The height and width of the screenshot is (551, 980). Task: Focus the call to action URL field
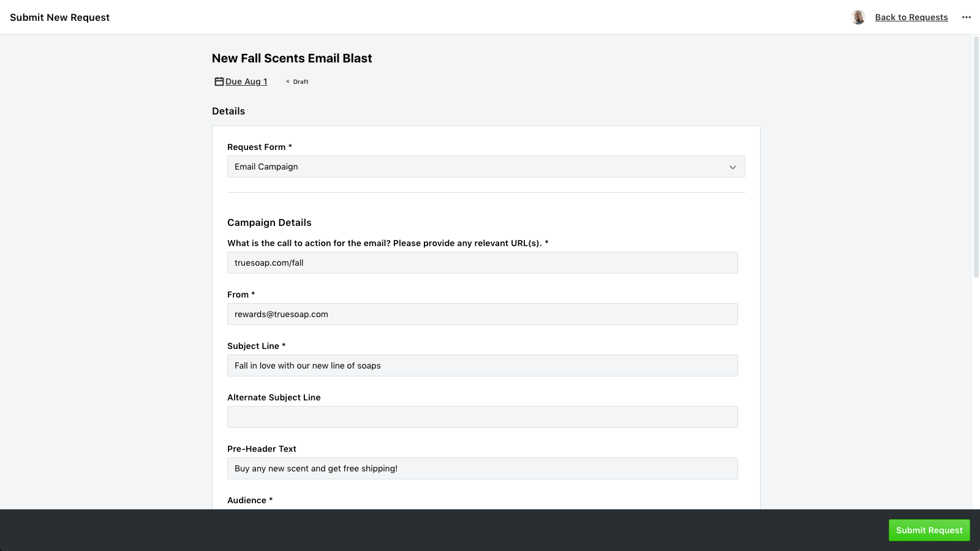(x=482, y=263)
